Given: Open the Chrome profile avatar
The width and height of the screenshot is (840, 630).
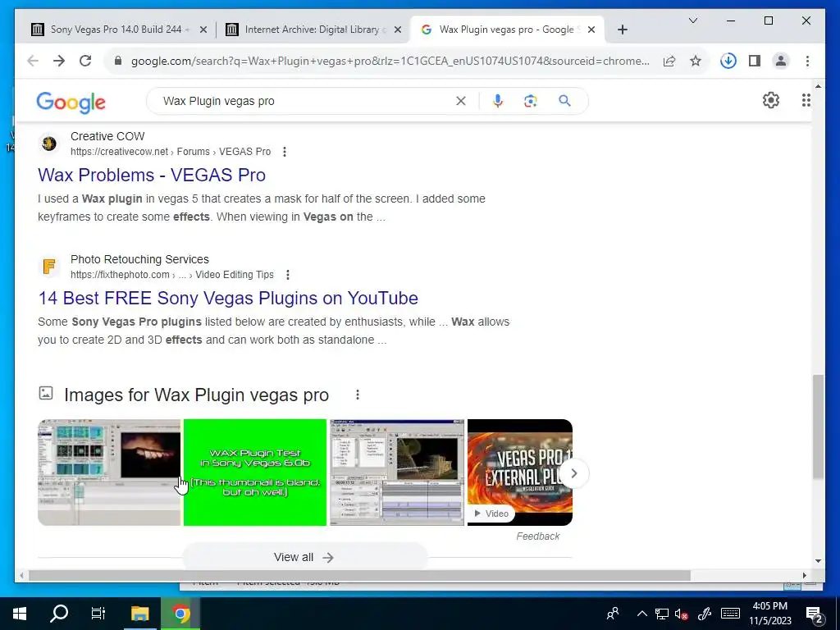Looking at the screenshot, I should (x=781, y=61).
